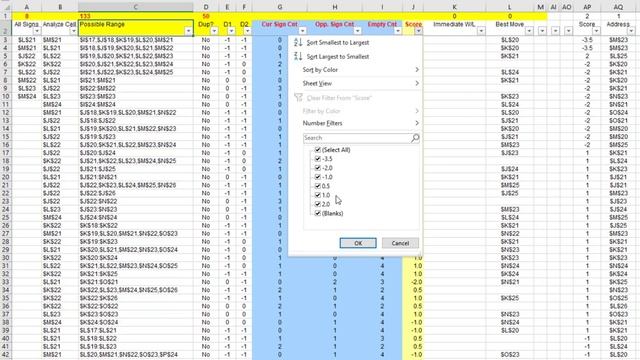Select column G header
Viewport: 640px width, 360px height.
[280, 7]
